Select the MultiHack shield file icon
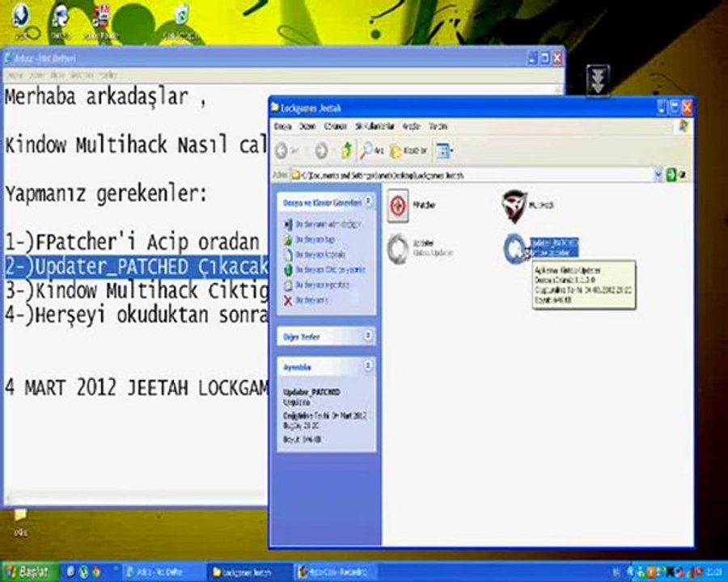Viewport: 728px width, 582px height. click(x=514, y=206)
